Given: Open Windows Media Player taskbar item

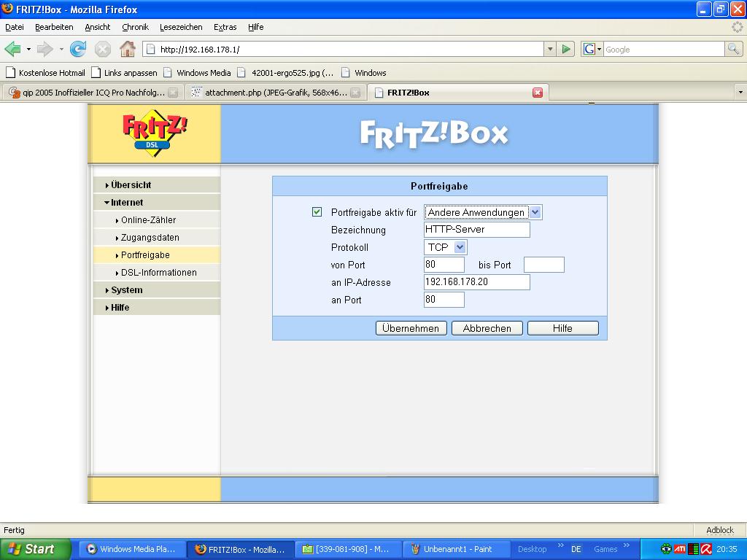Looking at the screenshot, I should click(x=132, y=549).
